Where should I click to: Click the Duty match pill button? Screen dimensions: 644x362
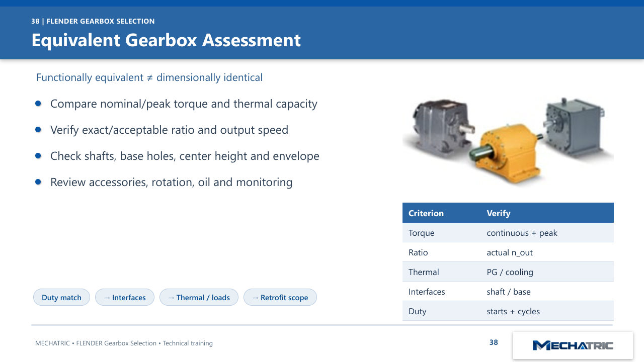click(x=61, y=297)
